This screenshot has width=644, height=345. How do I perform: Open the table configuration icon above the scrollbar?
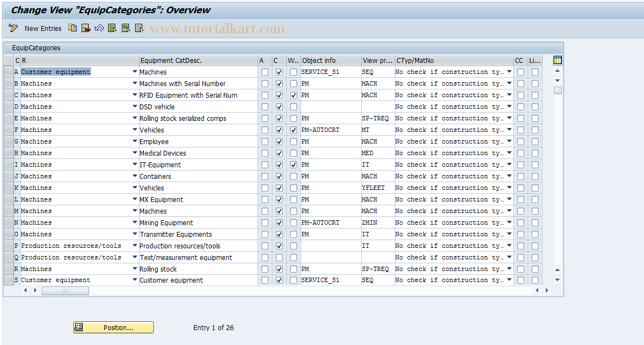[557, 59]
